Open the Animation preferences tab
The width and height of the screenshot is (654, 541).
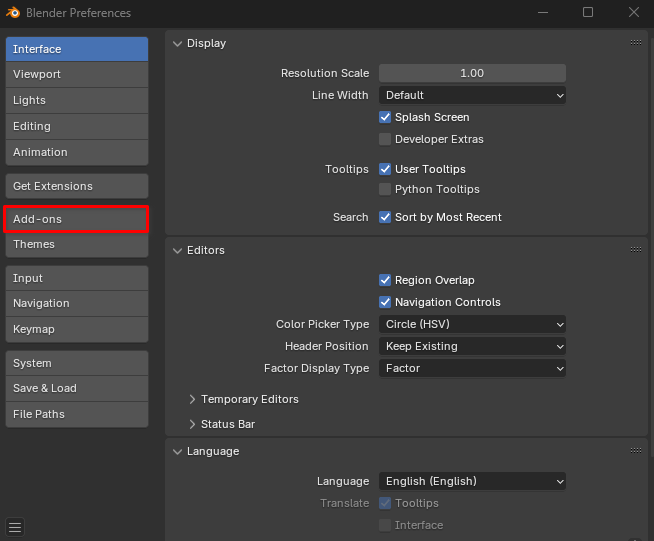click(77, 152)
